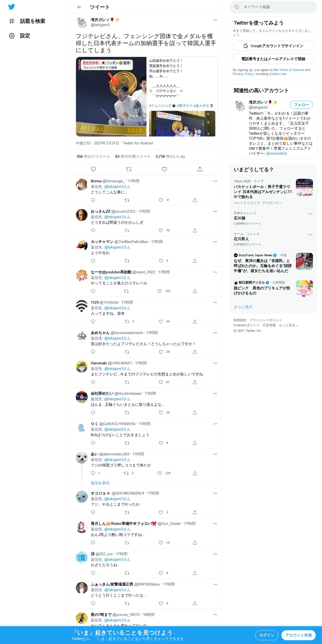Click the ログイン button in the bottom banner
The width and height of the screenshot is (322, 644).
tap(267, 635)
